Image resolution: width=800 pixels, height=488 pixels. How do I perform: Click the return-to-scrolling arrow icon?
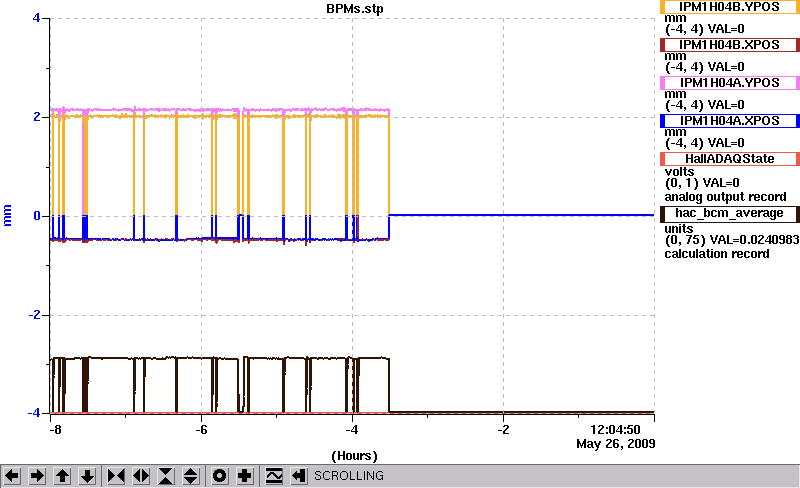[x=299, y=476]
